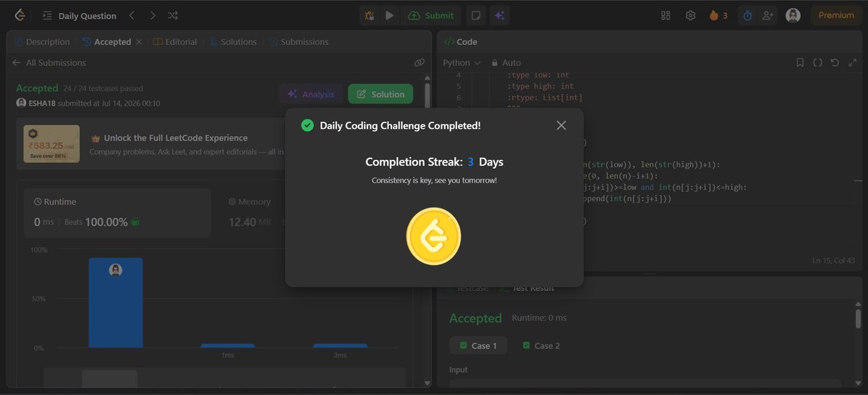Click the test result panel scrollbar
This screenshot has height=395, width=868.
pyautogui.click(x=859, y=319)
